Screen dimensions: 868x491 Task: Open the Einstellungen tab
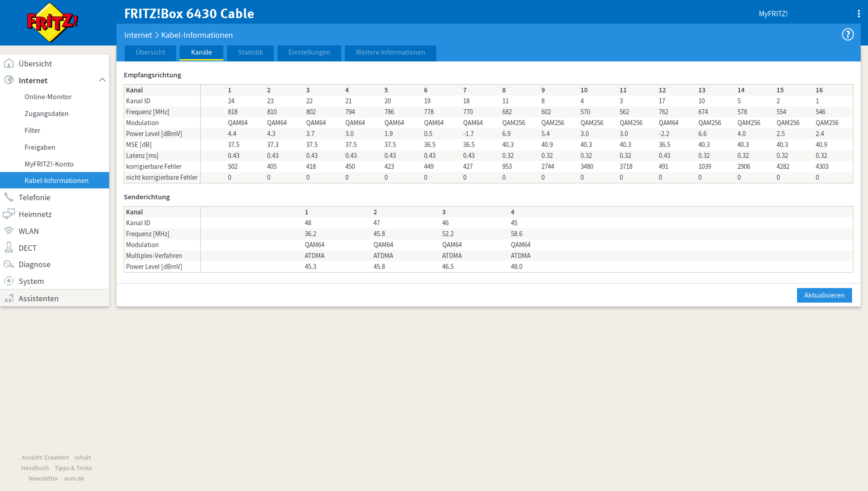click(309, 52)
